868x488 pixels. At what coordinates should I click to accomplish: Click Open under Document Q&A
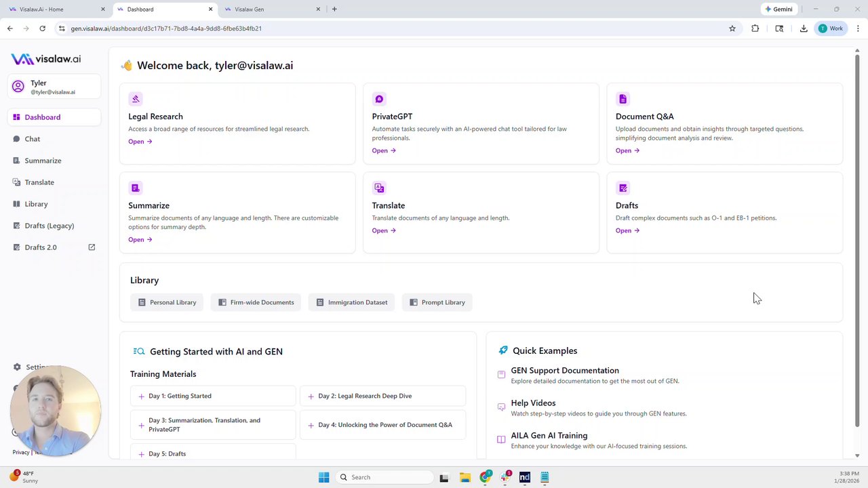click(627, 150)
